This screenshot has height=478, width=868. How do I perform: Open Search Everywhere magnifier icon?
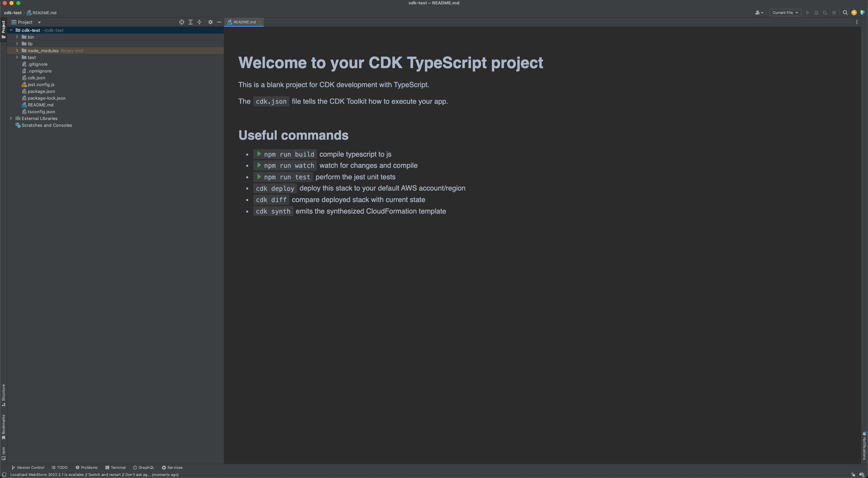(x=845, y=13)
